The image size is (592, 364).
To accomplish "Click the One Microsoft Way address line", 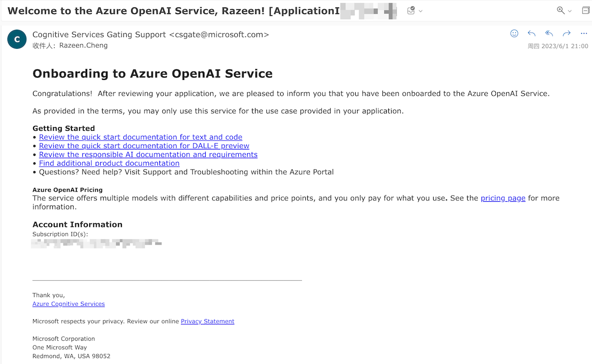I will pos(60,348).
